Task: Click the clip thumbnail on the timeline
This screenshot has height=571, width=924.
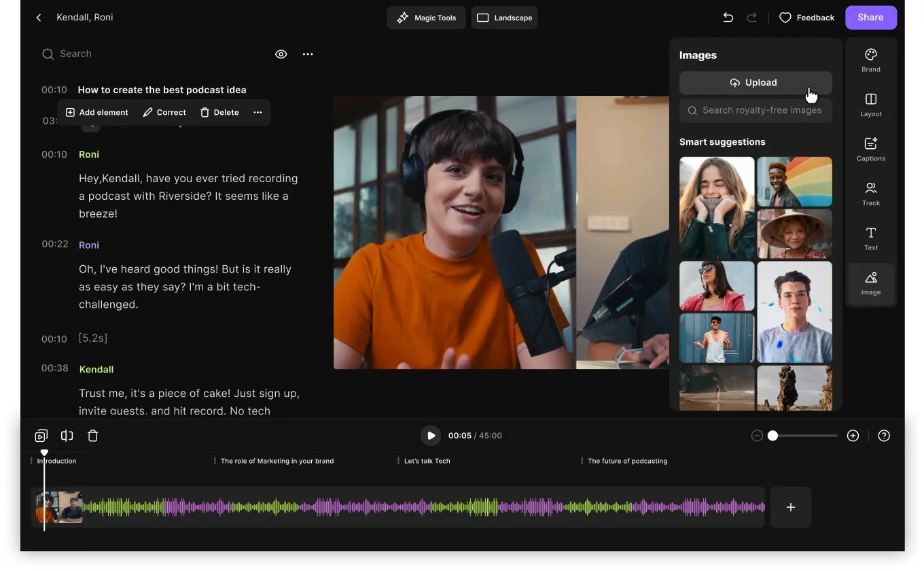Action: coord(60,507)
